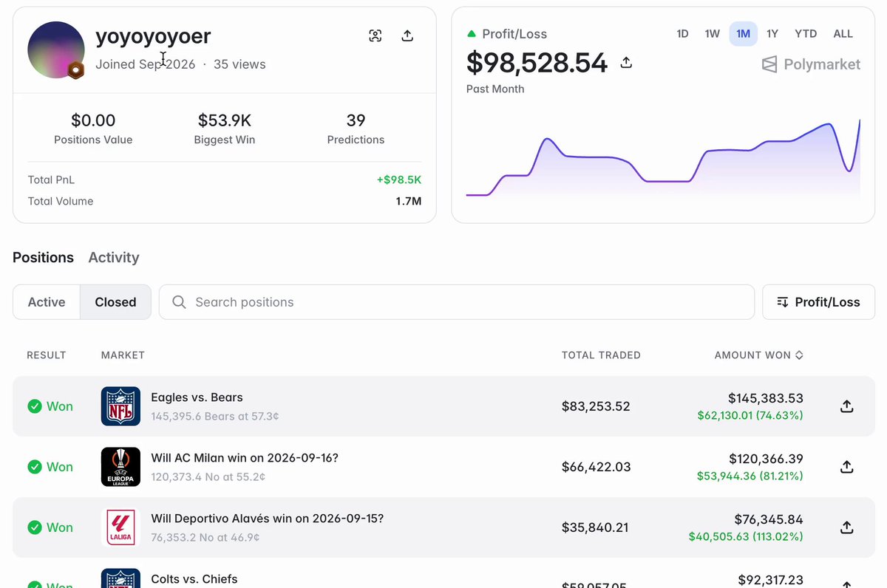Share the $98,528.54 profit/loss figure

(626, 63)
